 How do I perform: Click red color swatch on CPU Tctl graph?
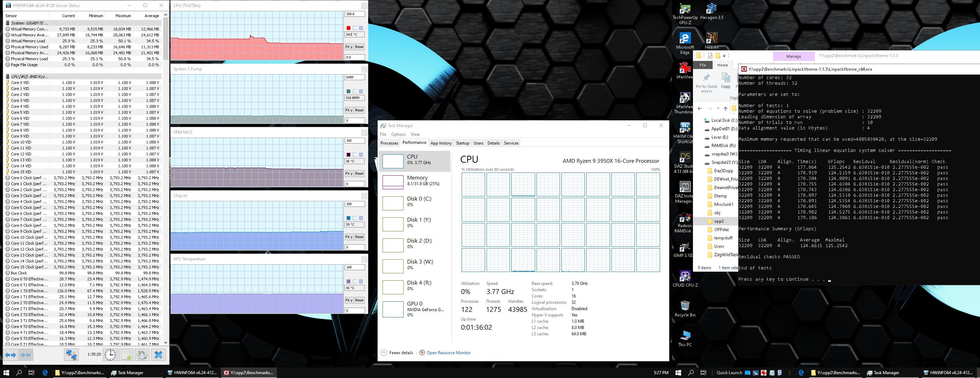(348, 28)
